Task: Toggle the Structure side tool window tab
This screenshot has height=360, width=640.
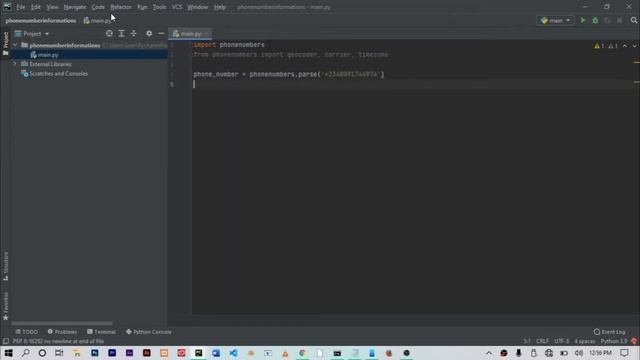Action: (6, 266)
